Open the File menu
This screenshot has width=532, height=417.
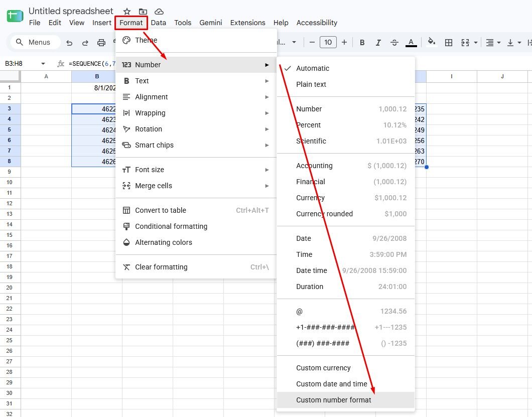[35, 23]
